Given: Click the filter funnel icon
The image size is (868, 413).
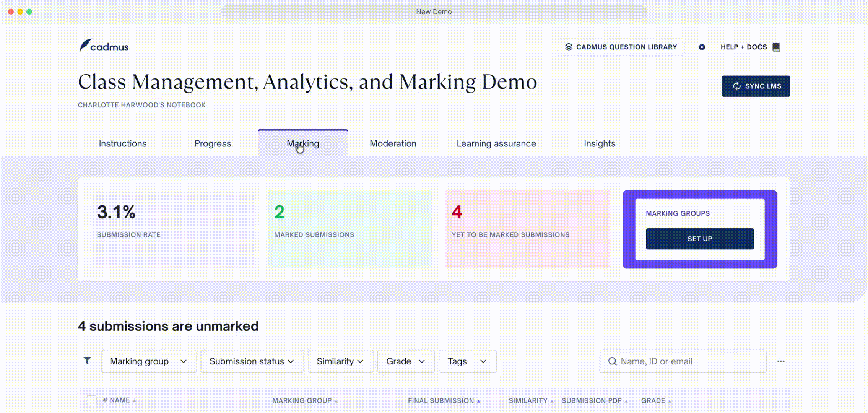Looking at the screenshot, I should [x=87, y=361].
